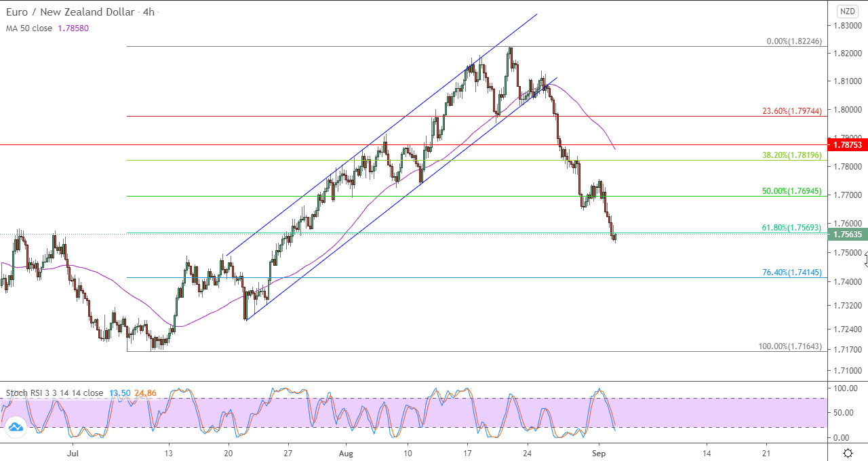The height and width of the screenshot is (461, 868).
Task: Select the 61.80%(1.75693) Fibonacci label
Action: pos(792,228)
